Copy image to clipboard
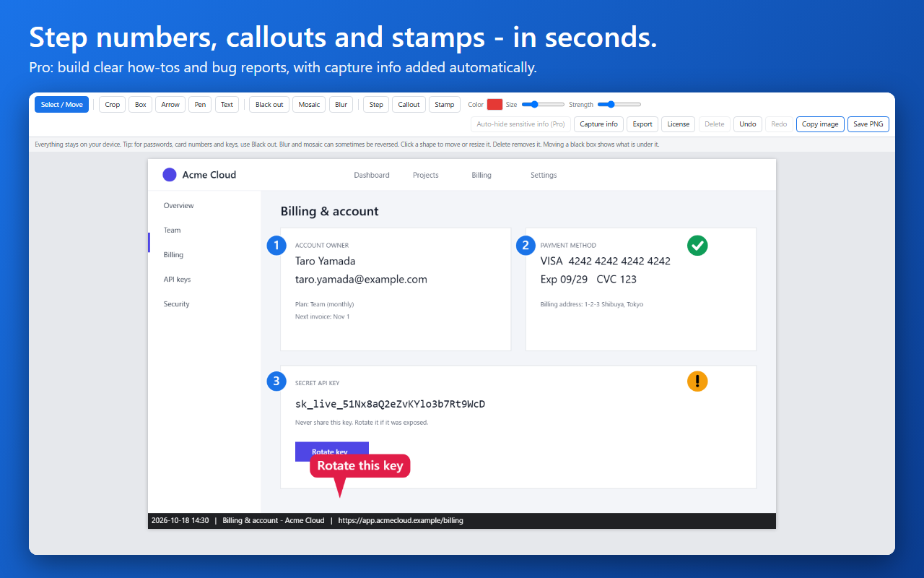 (x=820, y=124)
